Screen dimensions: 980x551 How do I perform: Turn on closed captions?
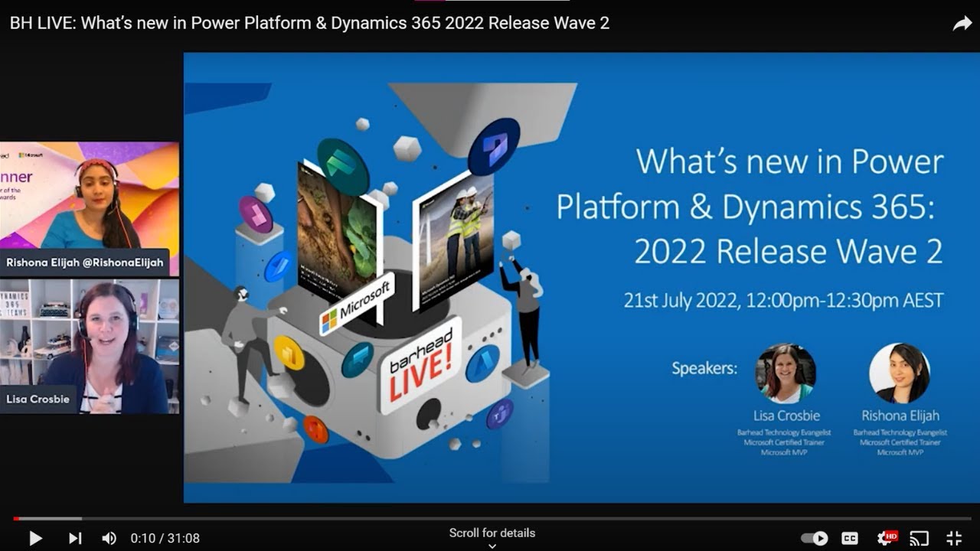tap(850, 538)
